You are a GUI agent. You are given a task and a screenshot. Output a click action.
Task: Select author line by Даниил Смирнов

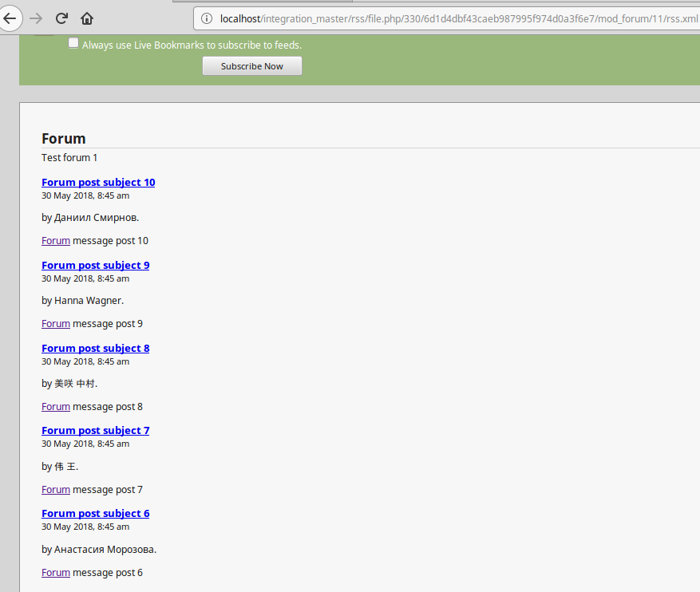coord(90,218)
